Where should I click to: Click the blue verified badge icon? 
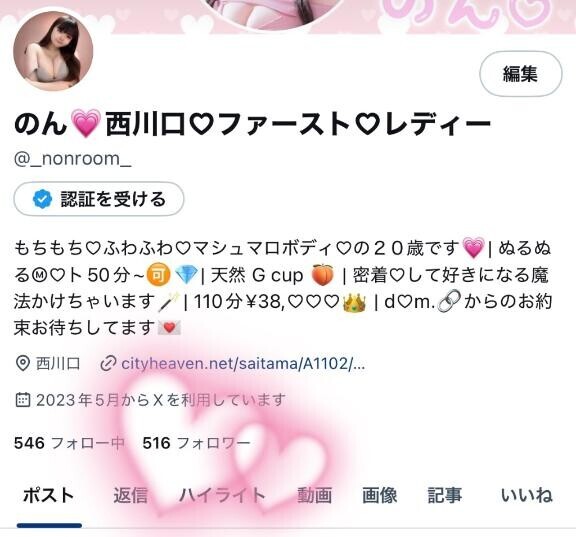43,199
